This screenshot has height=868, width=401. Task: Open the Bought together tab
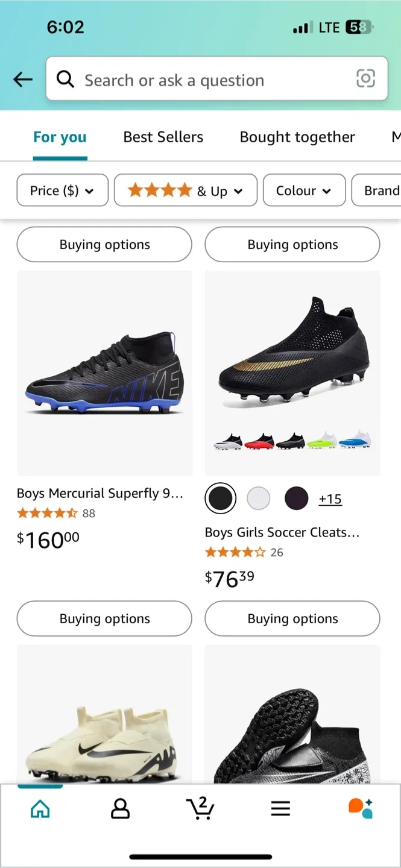tap(297, 137)
